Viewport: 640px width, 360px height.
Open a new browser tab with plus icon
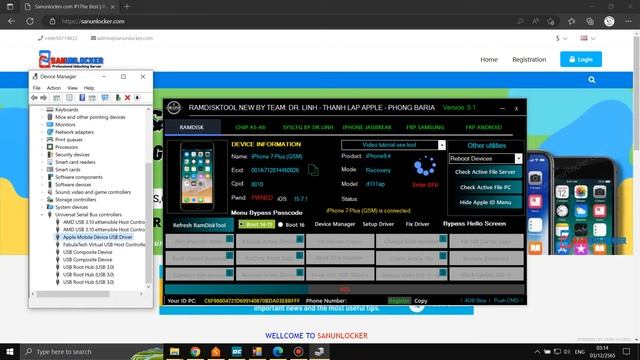click(x=127, y=7)
